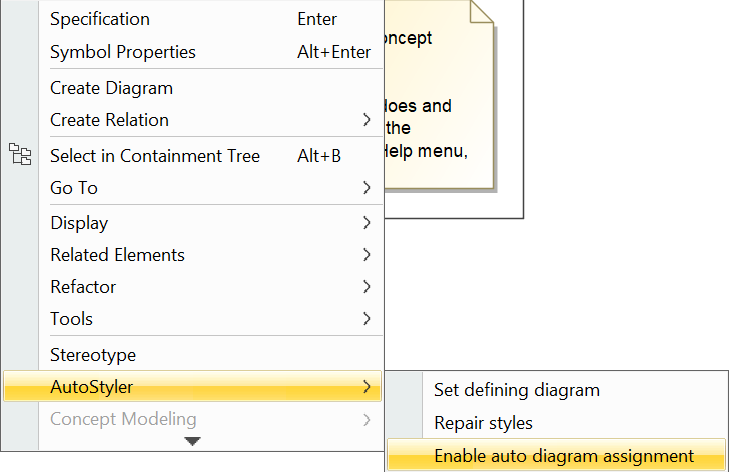Show more menu items with bottom arrow
Viewport: 731px width, 472px height.
click(x=193, y=441)
